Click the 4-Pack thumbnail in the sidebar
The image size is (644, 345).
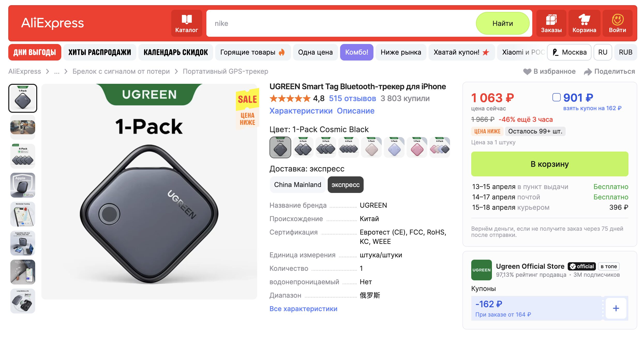tap(23, 156)
